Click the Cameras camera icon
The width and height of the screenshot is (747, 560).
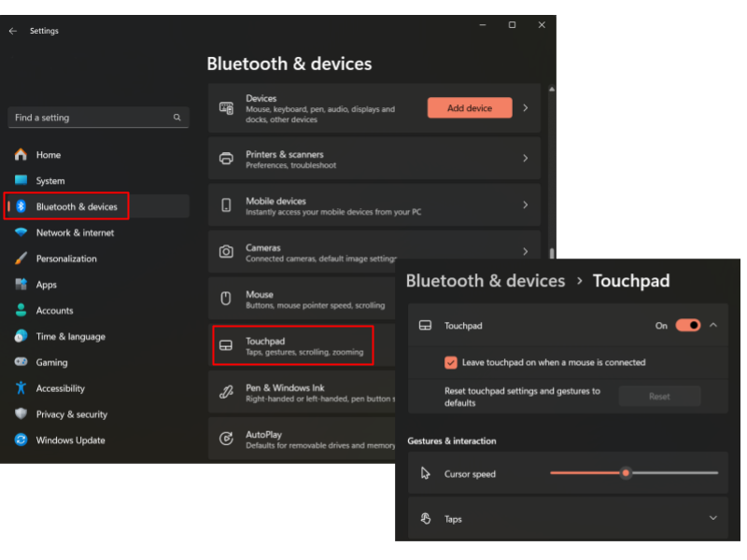226,251
